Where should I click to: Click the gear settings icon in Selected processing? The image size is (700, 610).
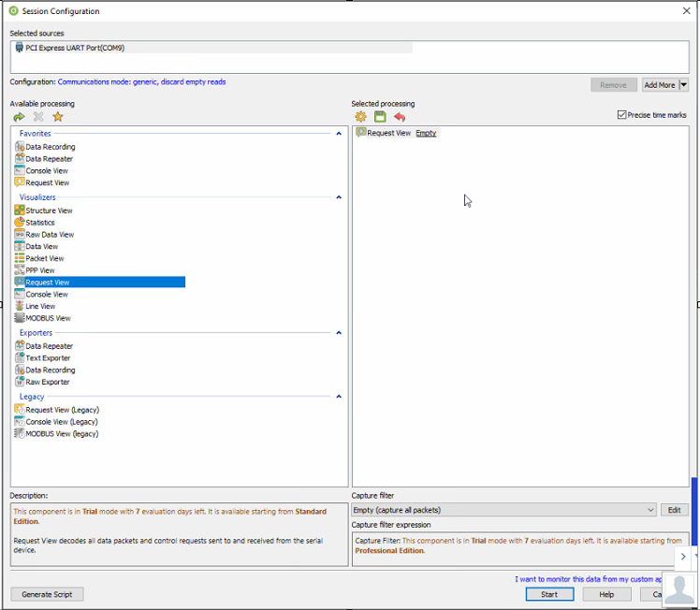pyautogui.click(x=360, y=117)
